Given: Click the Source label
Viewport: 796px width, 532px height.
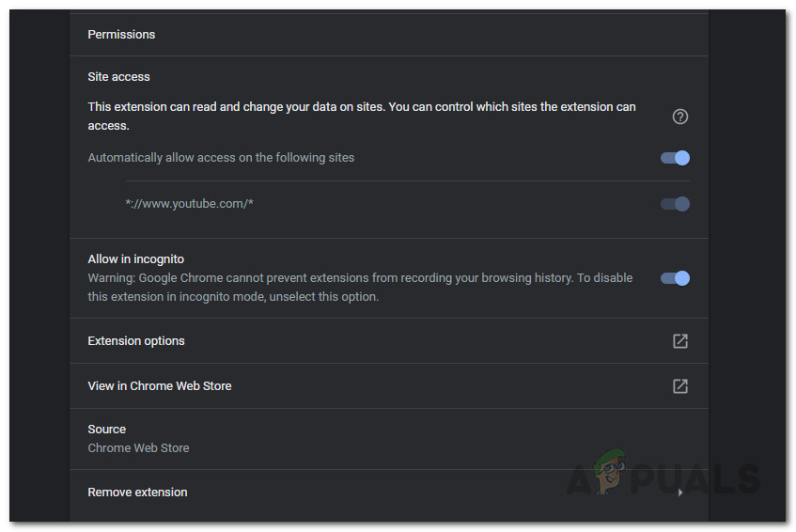Looking at the screenshot, I should 106,430.
